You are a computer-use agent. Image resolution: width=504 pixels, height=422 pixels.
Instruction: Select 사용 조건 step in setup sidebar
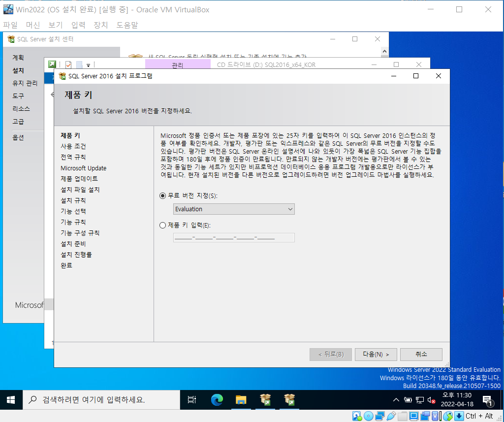73,146
